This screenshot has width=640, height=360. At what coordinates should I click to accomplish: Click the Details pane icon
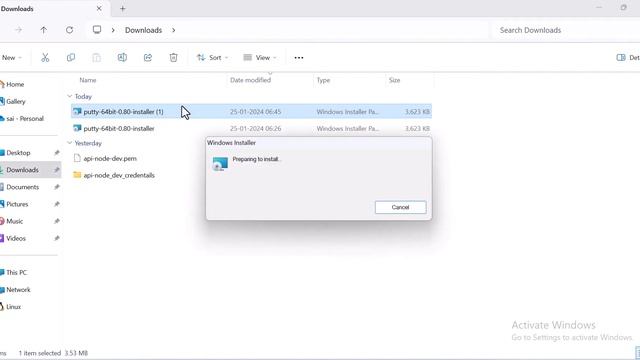[621, 58]
